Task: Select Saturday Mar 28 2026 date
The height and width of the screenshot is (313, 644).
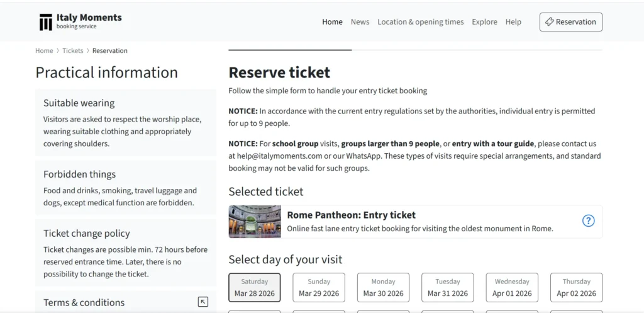Action: 254,288
